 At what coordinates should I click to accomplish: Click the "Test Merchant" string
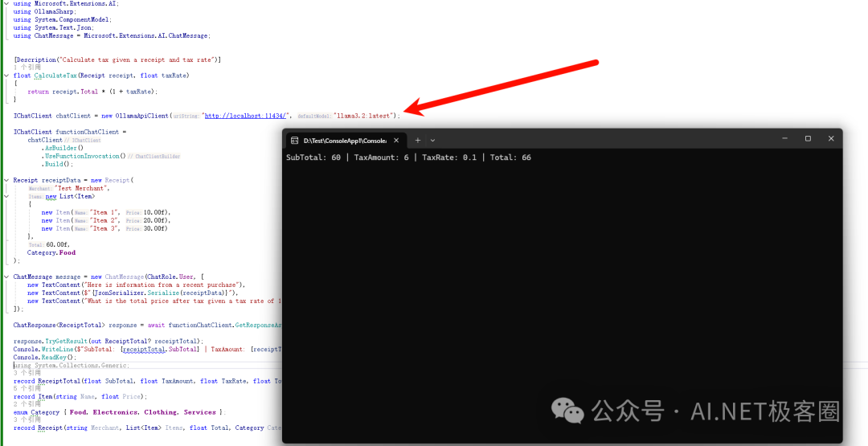point(80,188)
